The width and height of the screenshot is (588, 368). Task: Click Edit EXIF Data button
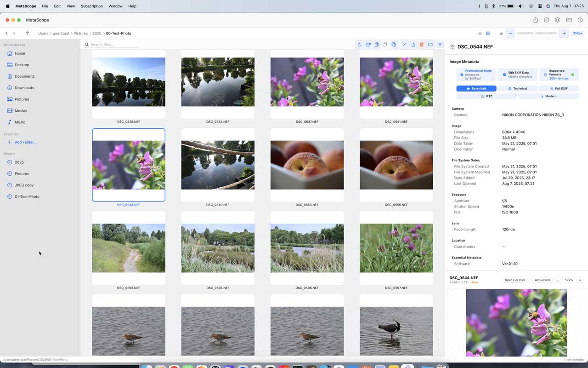(517, 75)
